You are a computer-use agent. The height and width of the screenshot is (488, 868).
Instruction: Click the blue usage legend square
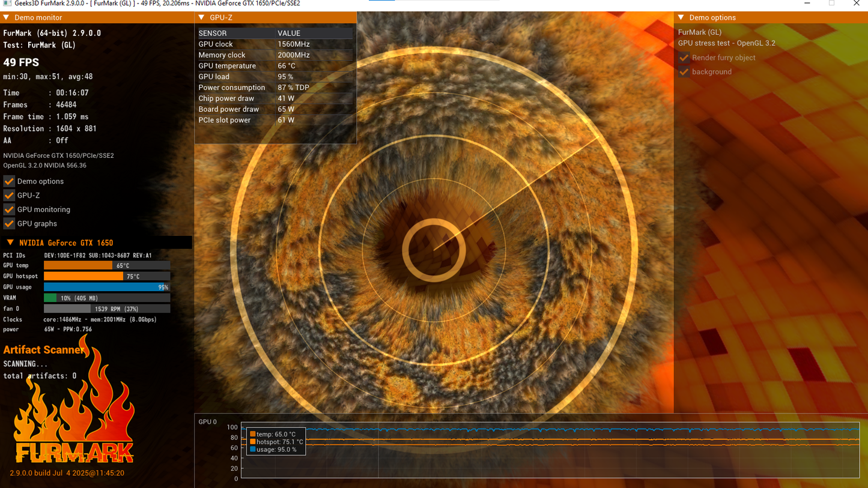coord(253,449)
